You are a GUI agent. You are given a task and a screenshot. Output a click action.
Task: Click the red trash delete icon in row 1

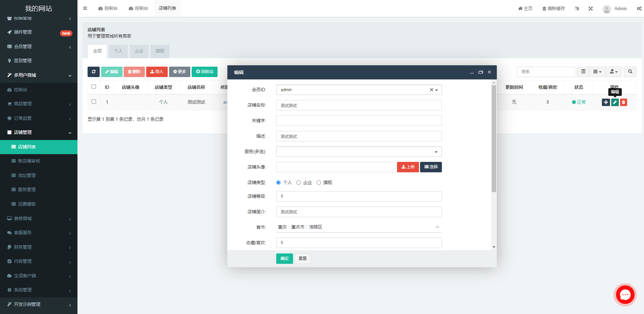pos(623,102)
